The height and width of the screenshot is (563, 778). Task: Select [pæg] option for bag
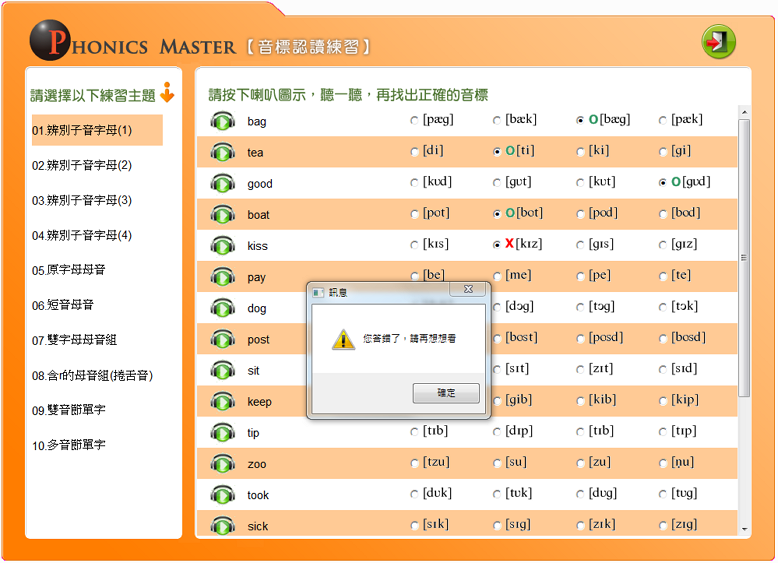[414, 120]
